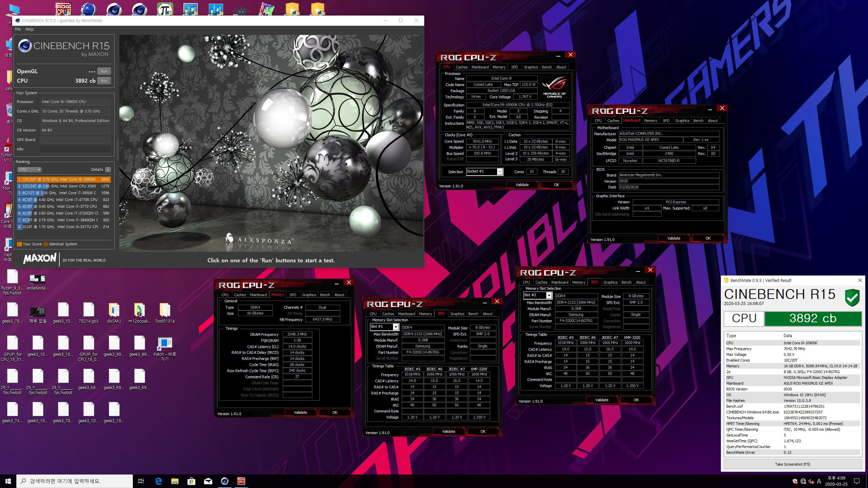Click Take Screenshot (F5) in BenchMate

pos(792,464)
